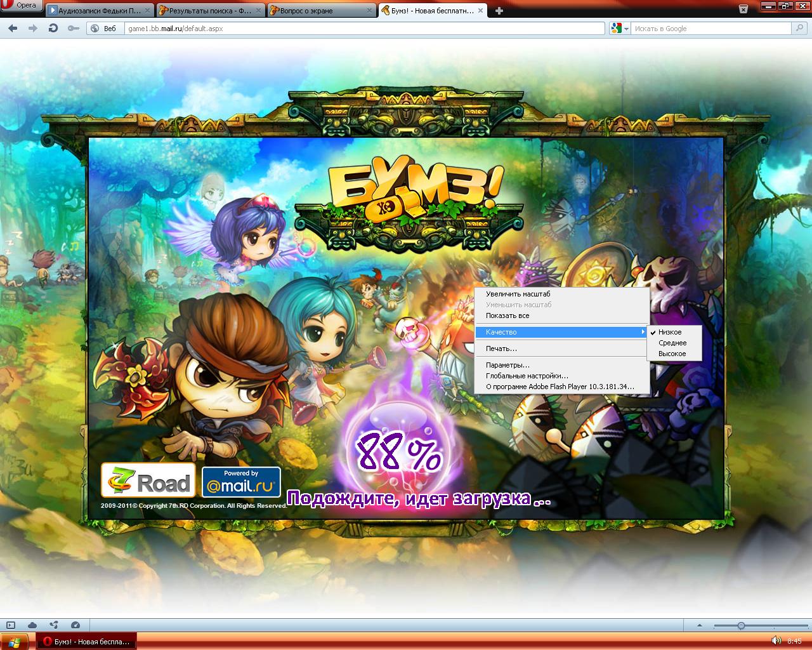Click the search magnifier icon
This screenshot has height=650, width=812.
(799, 29)
